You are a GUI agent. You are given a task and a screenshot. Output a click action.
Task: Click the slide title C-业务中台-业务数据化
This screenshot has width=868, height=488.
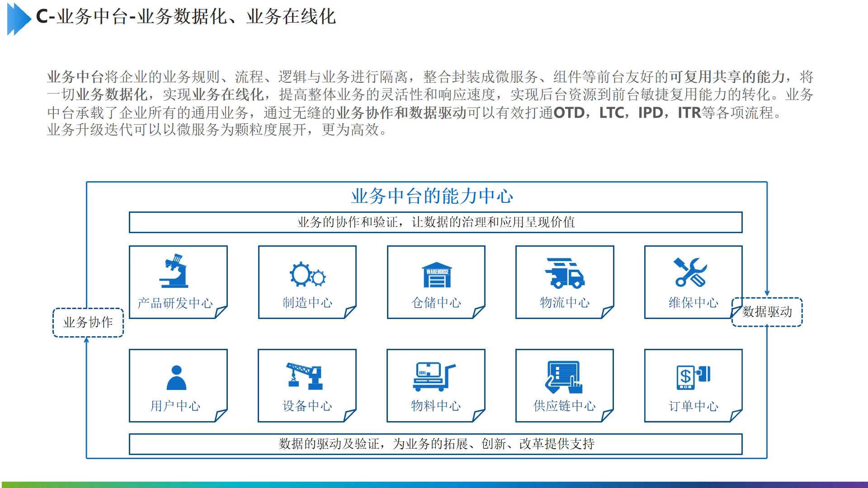pos(186,17)
